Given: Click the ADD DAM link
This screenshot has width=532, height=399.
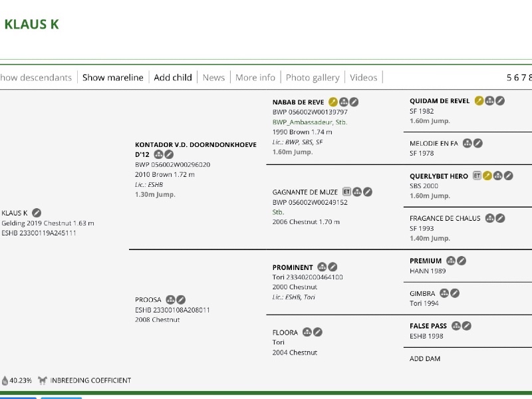Looking at the screenshot, I should click(425, 358).
